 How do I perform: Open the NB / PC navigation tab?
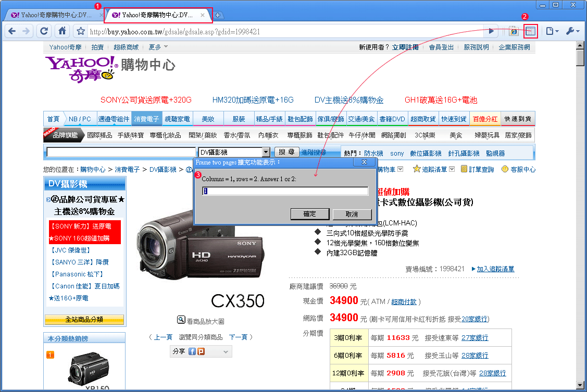tap(80, 119)
